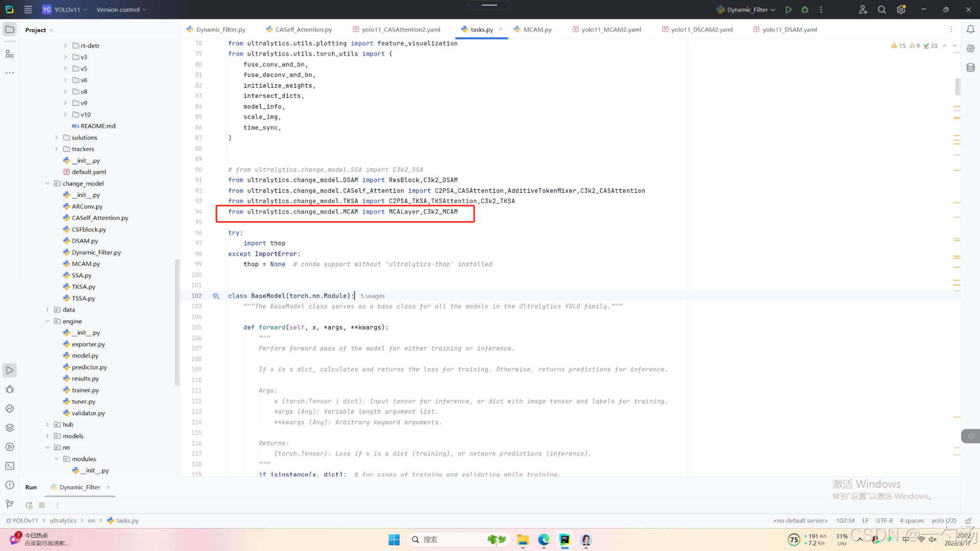Open the Python Packages tool window
This screenshot has width=980, height=551.
(x=10, y=428)
